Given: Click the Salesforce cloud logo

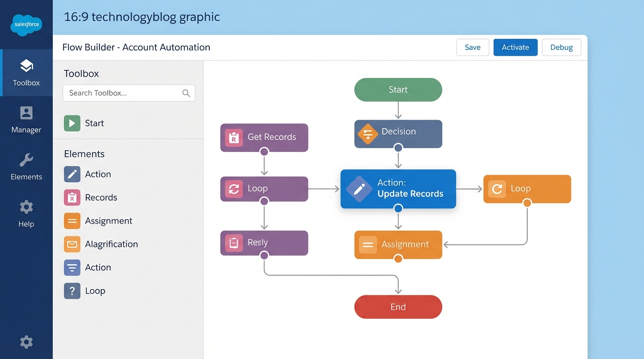Looking at the screenshot, I should click(26, 24).
